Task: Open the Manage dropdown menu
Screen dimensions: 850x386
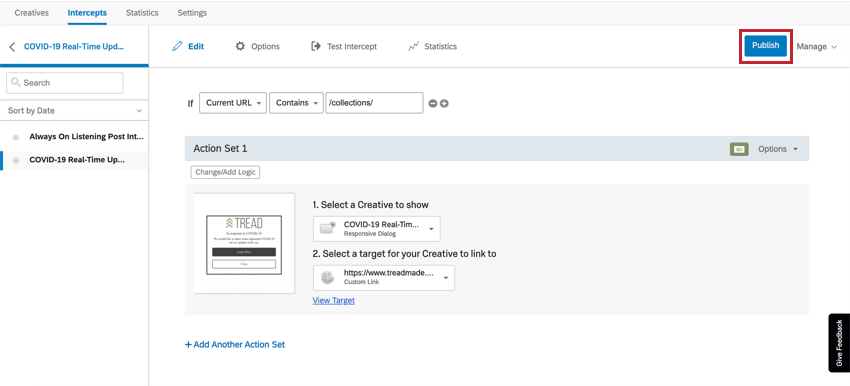Action: [x=816, y=47]
